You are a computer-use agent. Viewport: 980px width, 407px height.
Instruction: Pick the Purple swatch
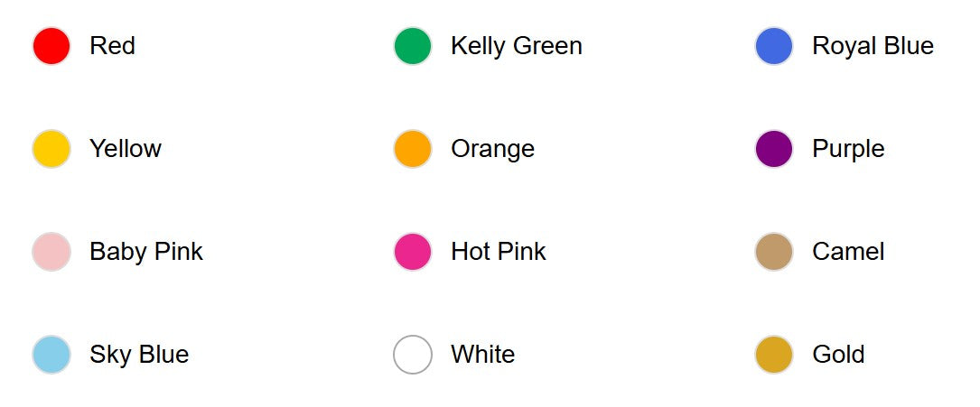[774, 149]
